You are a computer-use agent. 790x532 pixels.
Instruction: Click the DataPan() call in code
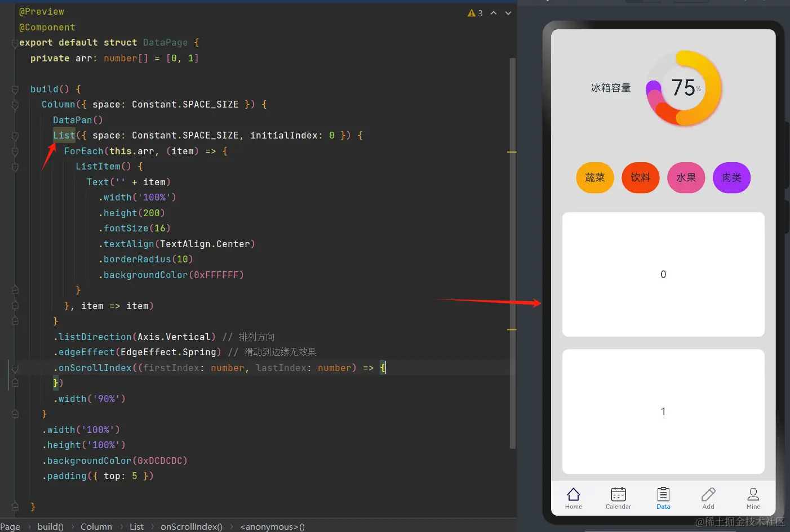(78, 120)
